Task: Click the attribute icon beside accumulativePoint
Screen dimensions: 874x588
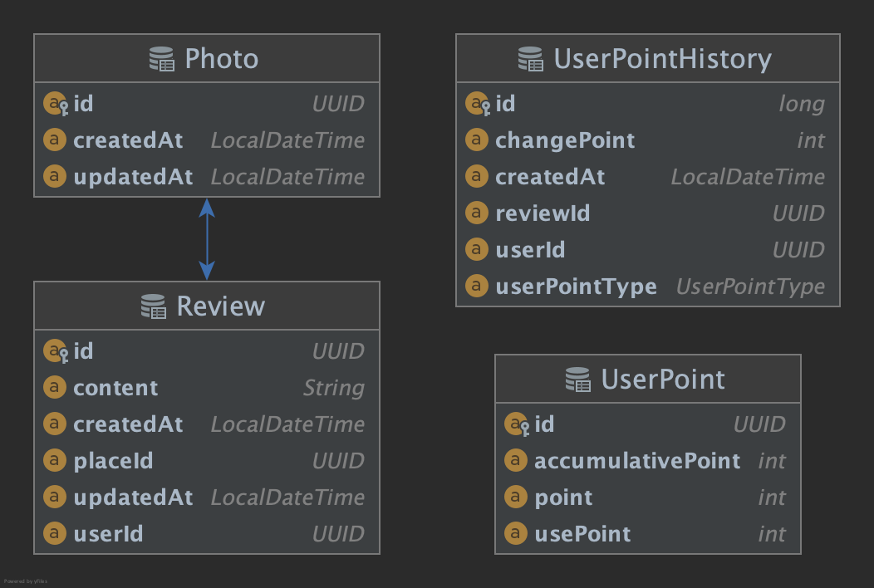Action: 515,461
